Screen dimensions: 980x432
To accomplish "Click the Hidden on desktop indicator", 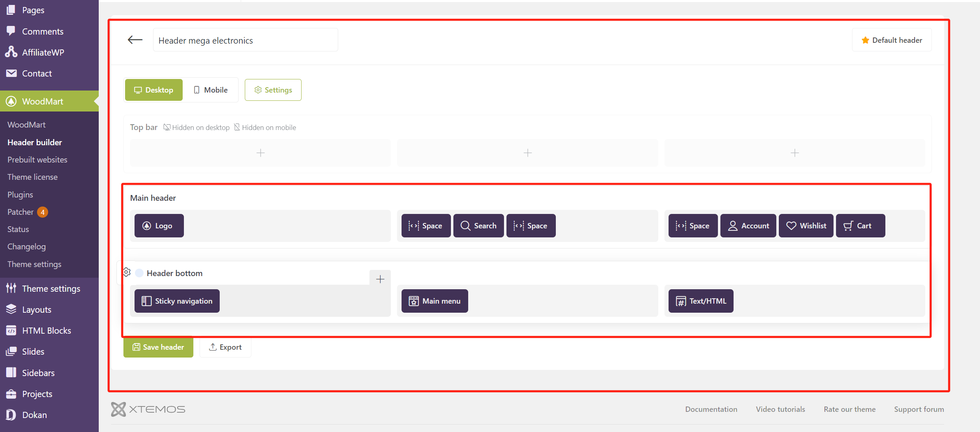I will click(197, 128).
